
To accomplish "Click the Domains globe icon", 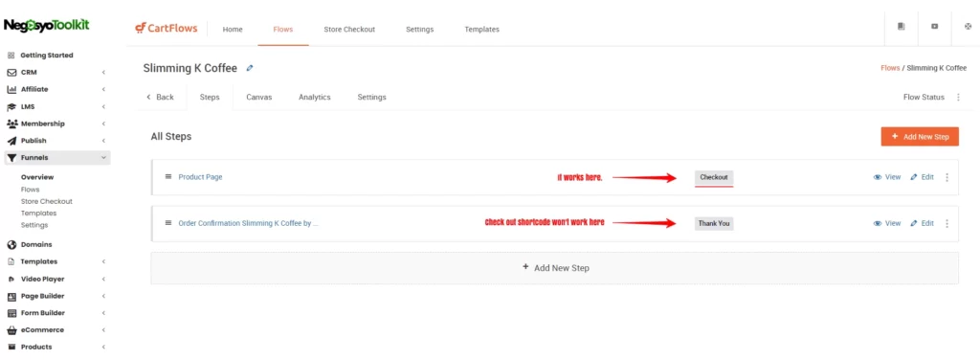I will [11, 245].
